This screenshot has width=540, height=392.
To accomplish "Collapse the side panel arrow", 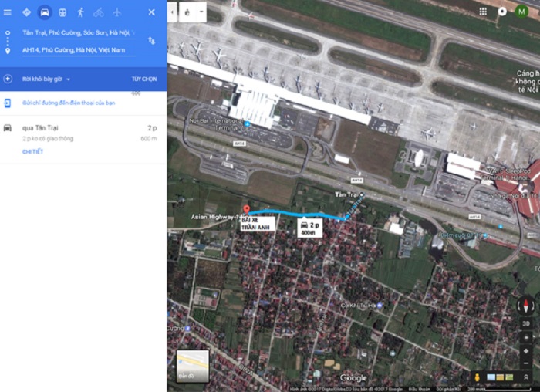I will [x=172, y=12].
